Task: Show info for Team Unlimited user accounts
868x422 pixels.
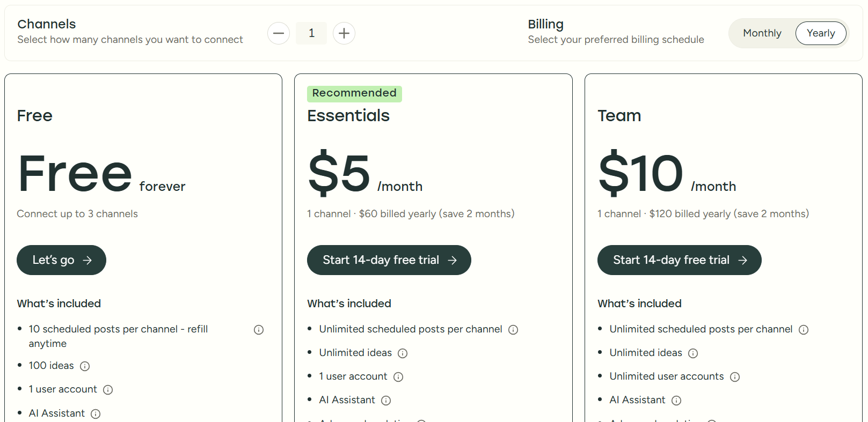Action: 735,377
